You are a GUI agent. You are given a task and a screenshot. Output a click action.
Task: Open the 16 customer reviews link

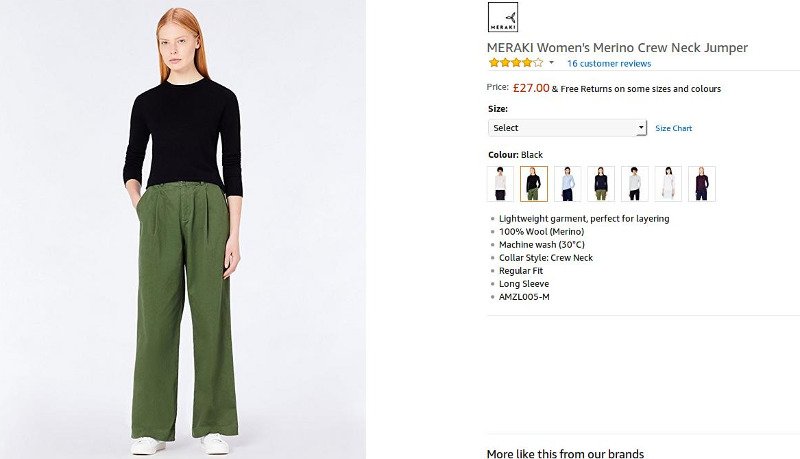tap(609, 64)
